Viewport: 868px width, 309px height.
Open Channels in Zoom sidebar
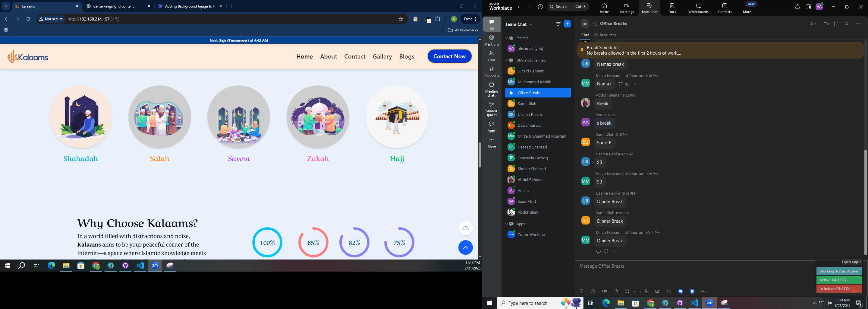point(492,72)
